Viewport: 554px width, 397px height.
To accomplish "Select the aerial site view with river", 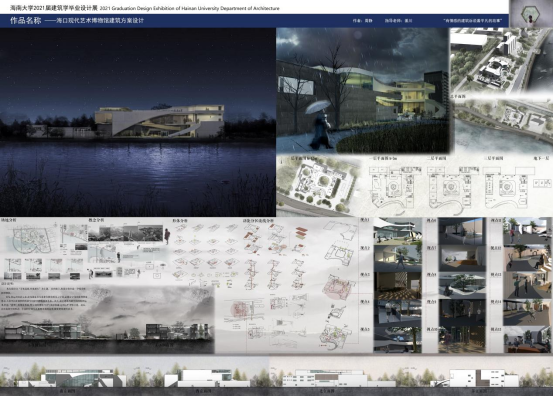I will [502, 61].
